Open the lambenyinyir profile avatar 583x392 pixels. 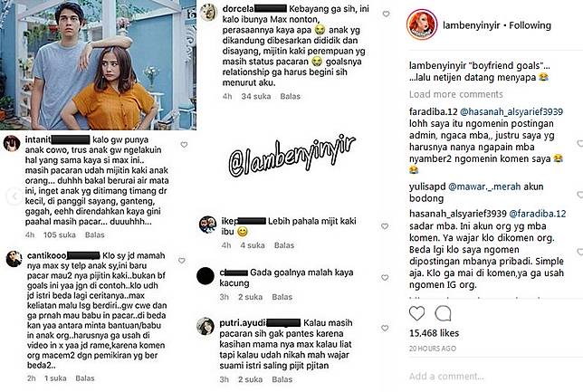[x=422, y=25]
